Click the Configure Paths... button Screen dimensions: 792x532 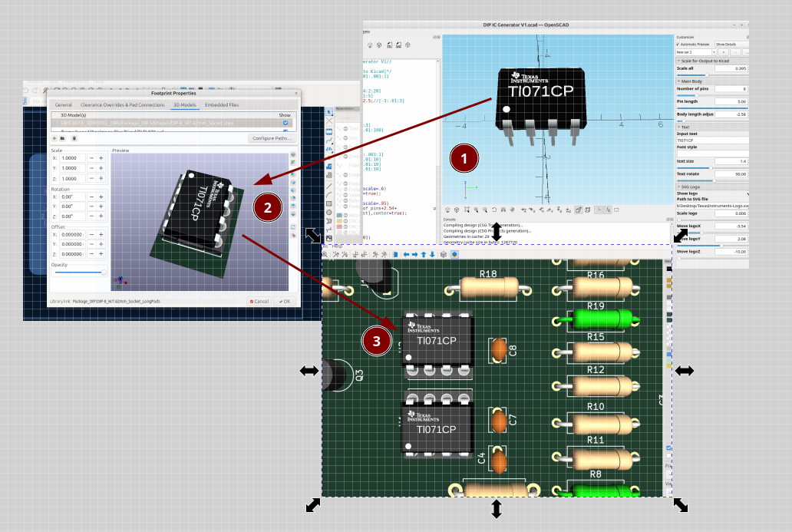[x=272, y=138]
